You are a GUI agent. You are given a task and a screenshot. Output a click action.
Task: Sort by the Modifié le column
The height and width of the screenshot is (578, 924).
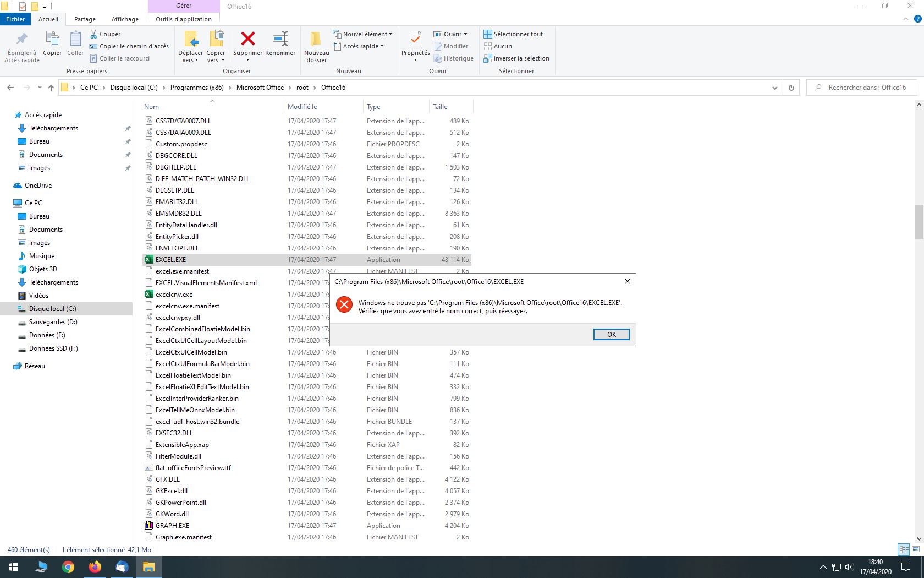point(324,107)
